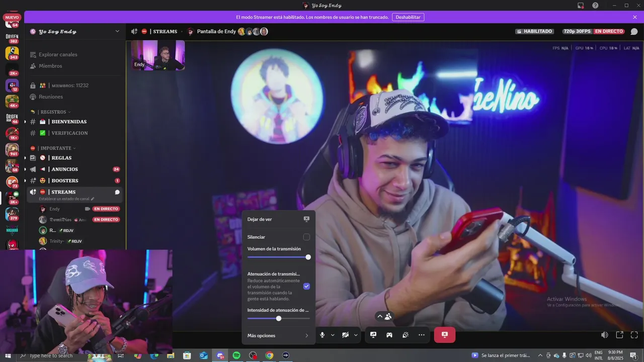The height and width of the screenshot is (362, 644).
Task: Open the REGLAS channel
Action: (74, 158)
